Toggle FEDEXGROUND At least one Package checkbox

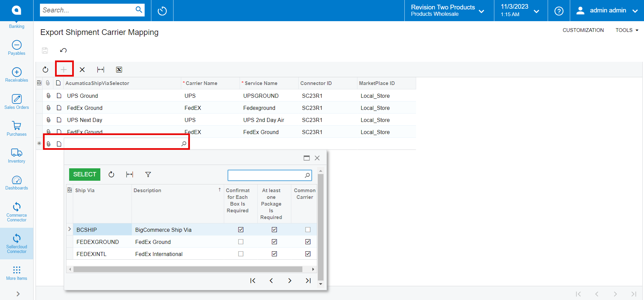(274, 242)
